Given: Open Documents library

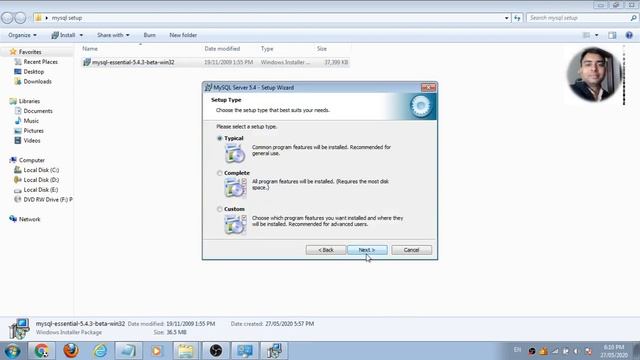Looking at the screenshot, I should [38, 111].
